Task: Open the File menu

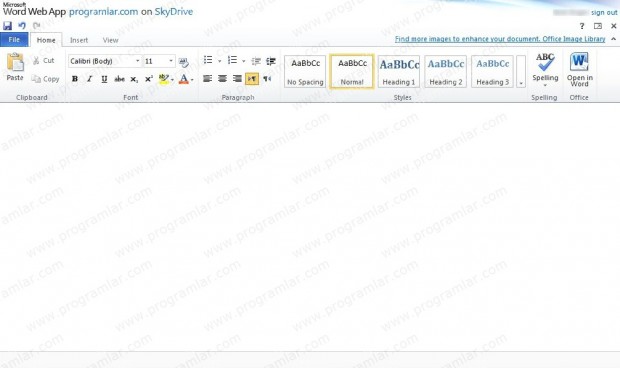Action: 14,40
